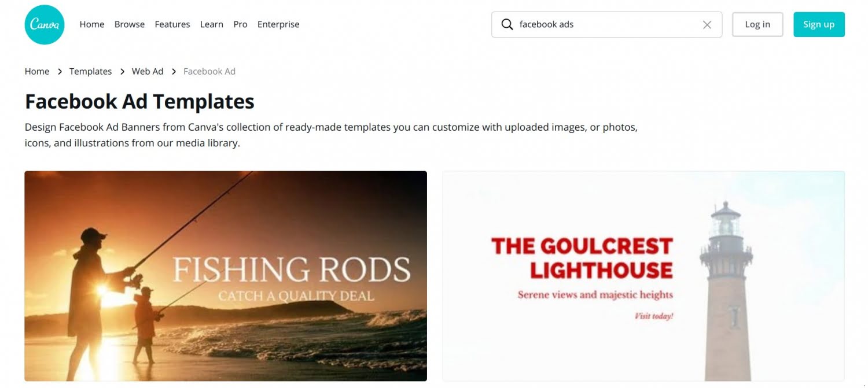Clear the search field using the X icon
The width and height of the screenshot is (868, 388).
click(x=707, y=24)
